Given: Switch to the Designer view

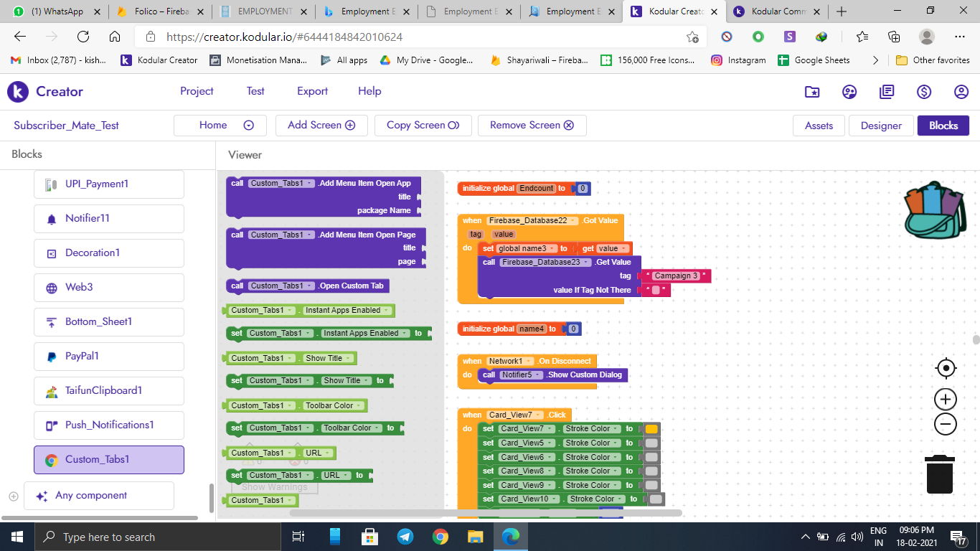Looking at the screenshot, I should (x=881, y=126).
